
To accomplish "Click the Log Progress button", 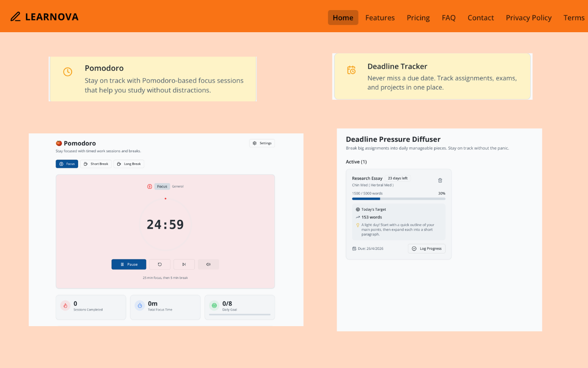I will 427,248.
